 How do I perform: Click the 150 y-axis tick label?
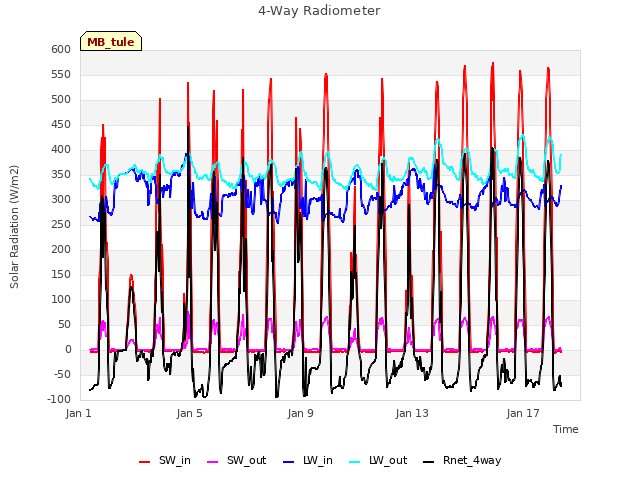pos(61,274)
